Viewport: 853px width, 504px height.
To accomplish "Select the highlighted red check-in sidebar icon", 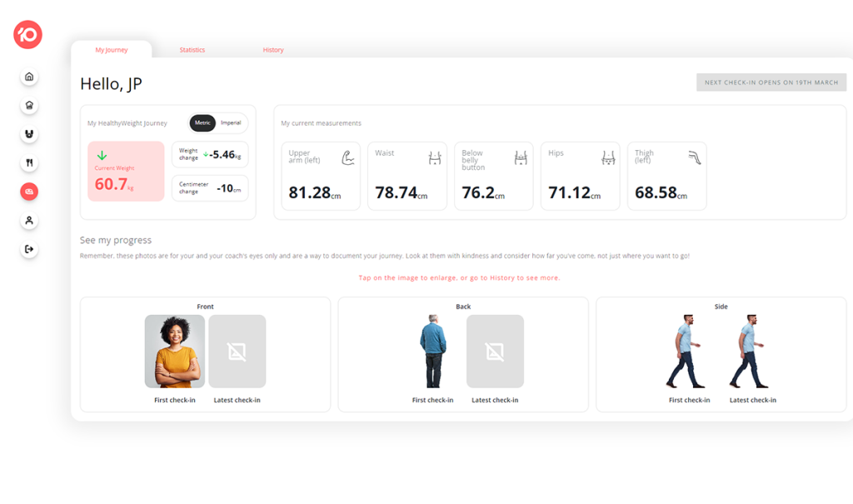I will point(29,191).
